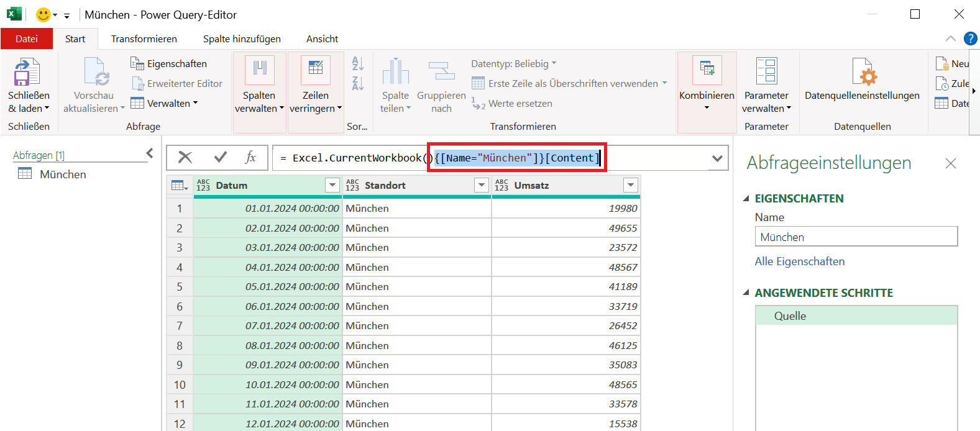980x431 pixels.
Task: Collapse the ribbon with the chevron
Action: pyautogui.click(x=951, y=39)
